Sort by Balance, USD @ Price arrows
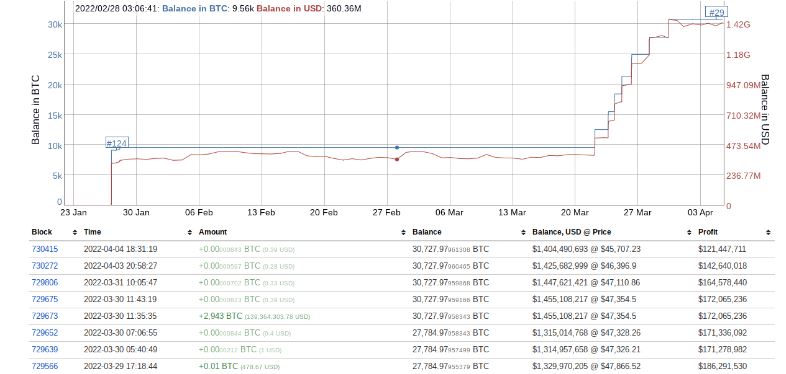Image resolution: width=786 pixels, height=374 pixels. coord(689,232)
